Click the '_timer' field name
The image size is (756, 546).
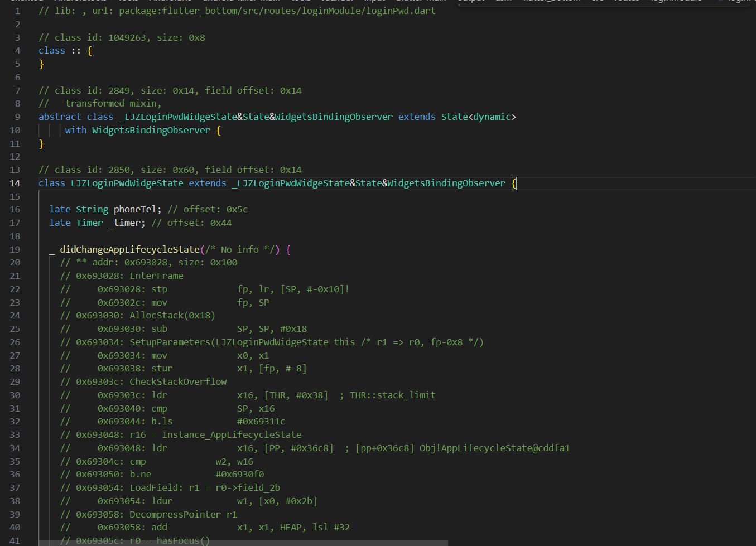[124, 223]
